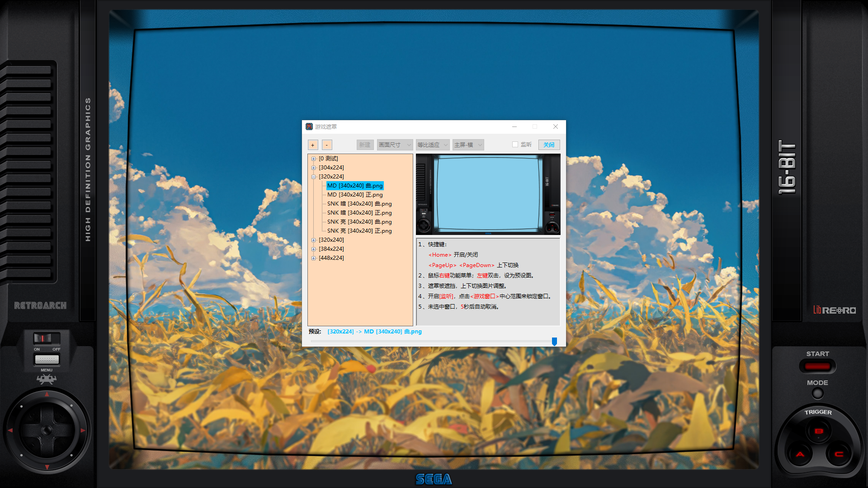Click the 游戏遮罩 app icon in title bar

(309, 127)
